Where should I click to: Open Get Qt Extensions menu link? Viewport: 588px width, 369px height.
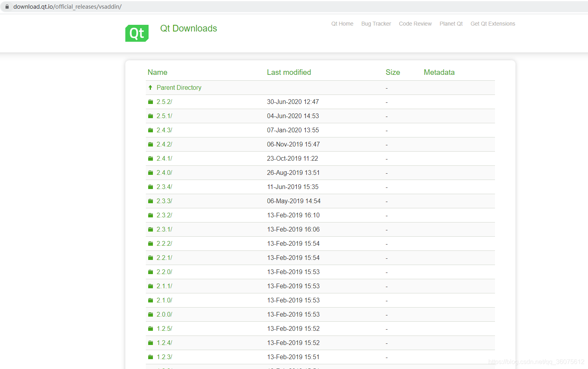click(x=493, y=24)
